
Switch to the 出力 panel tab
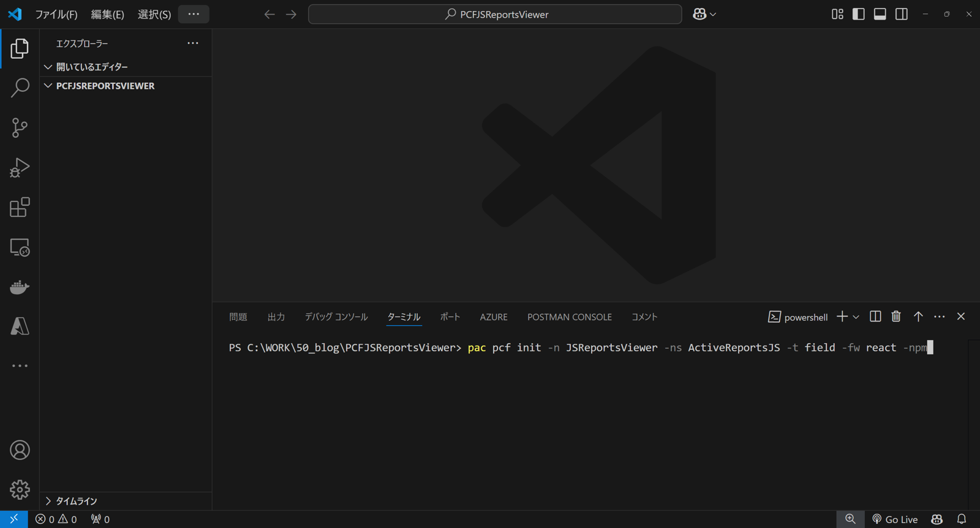point(276,317)
